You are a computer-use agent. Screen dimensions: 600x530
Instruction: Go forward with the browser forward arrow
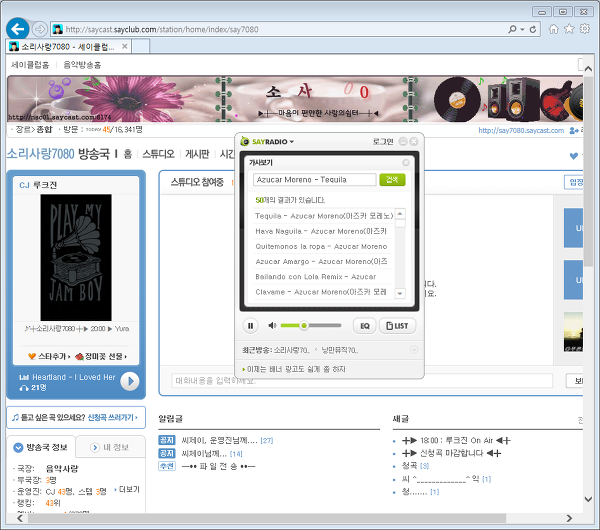39,29
